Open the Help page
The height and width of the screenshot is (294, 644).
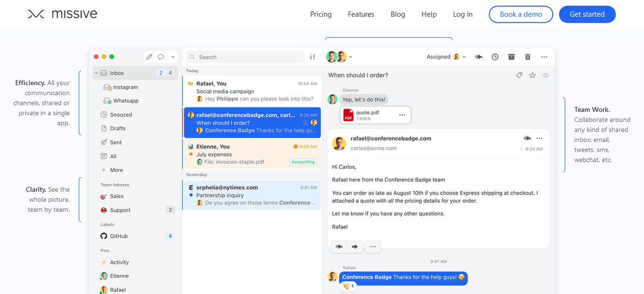point(429,15)
